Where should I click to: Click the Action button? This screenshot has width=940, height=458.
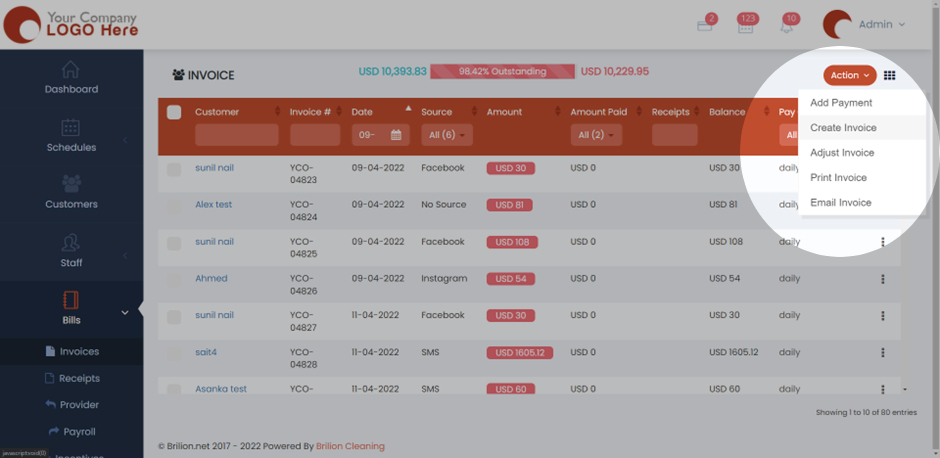pos(849,75)
